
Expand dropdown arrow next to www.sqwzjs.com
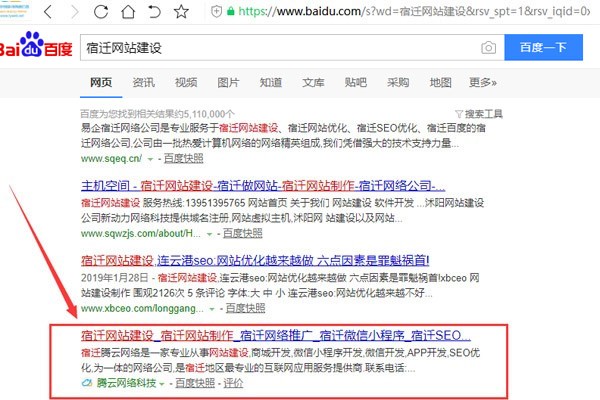point(209,234)
